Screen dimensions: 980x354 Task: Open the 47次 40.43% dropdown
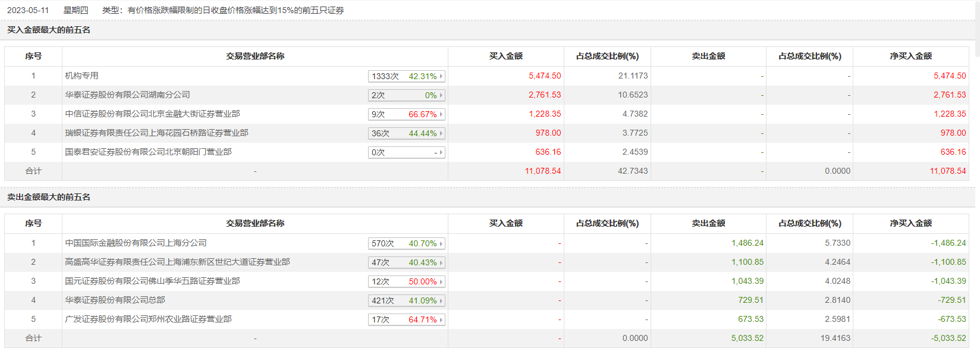coord(406,263)
